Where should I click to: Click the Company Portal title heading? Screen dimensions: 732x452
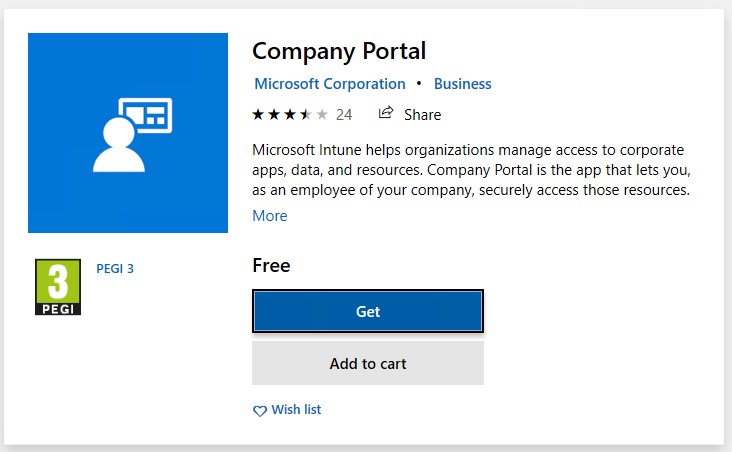[x=339, y=50]
